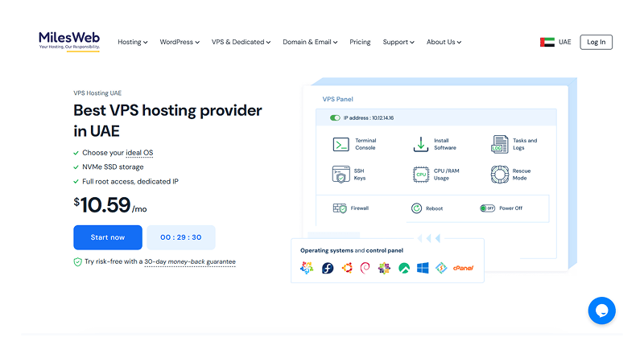Screen dimensions: 644x358
Task: Click the MilesWeb logo
Action: point(69,41)
